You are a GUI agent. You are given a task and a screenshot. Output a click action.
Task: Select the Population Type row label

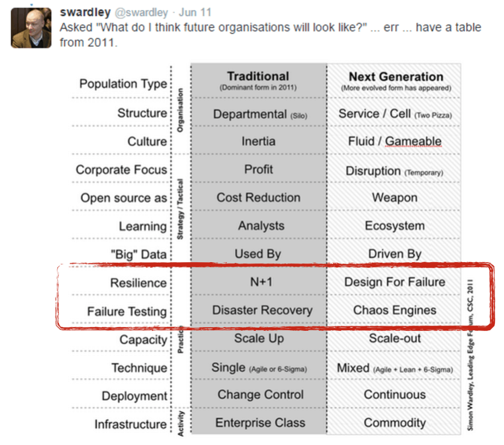click(x=123, y=84)
